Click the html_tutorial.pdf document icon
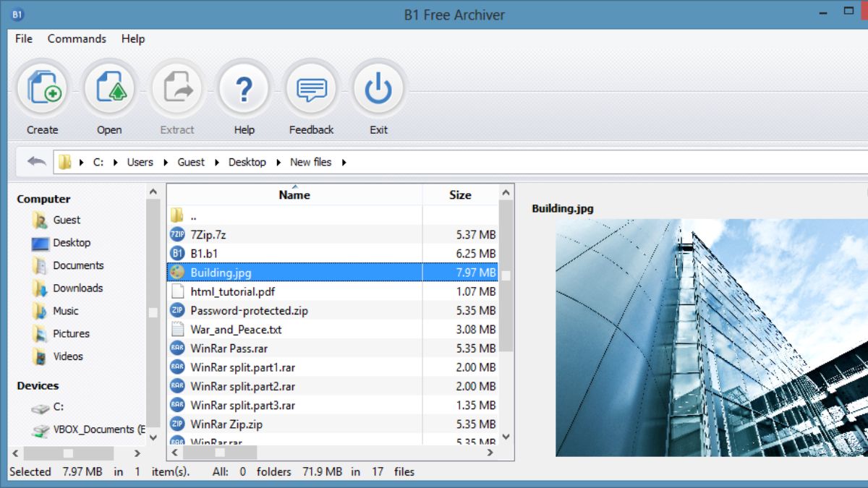The image size is (868, 488). point(177,291)
